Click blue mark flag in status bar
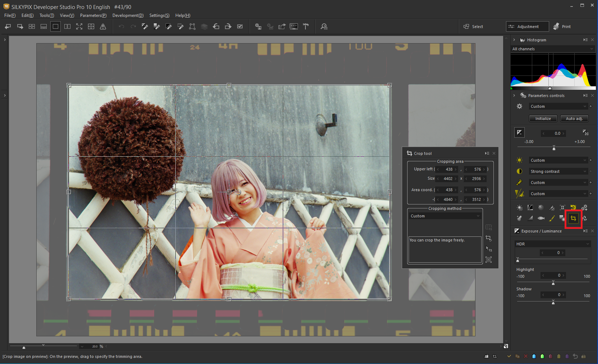This screenshot has width=598, height=364. (534, 356)
